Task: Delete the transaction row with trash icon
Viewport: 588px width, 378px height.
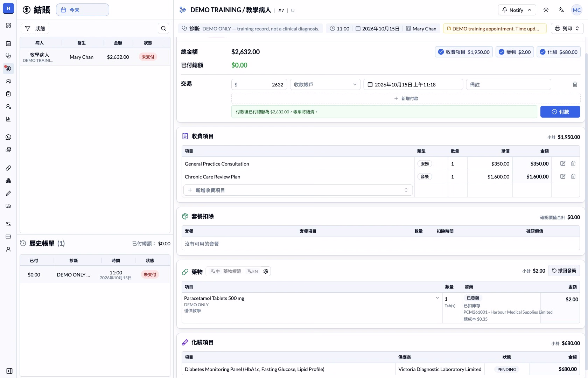Action: [575, 84]
